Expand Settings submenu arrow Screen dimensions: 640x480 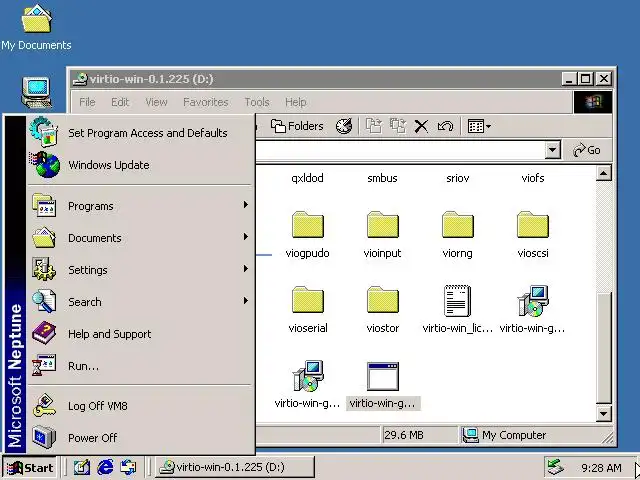[x=245, y=269]
